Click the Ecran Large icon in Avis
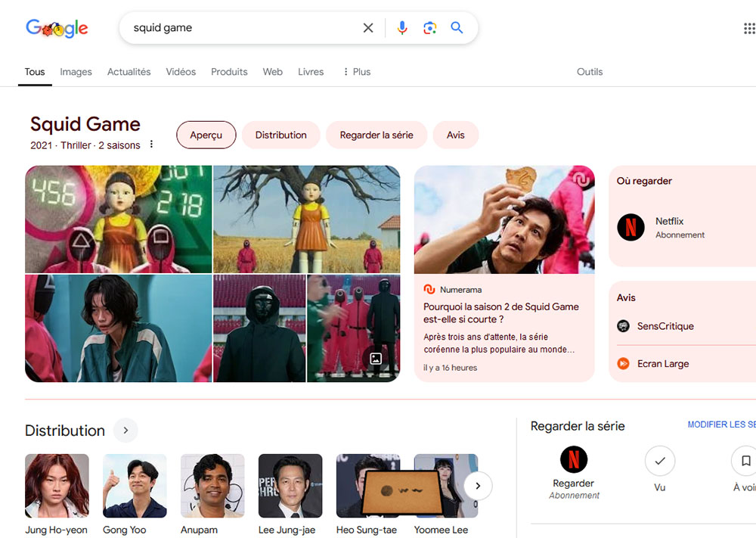 (624, 363)
